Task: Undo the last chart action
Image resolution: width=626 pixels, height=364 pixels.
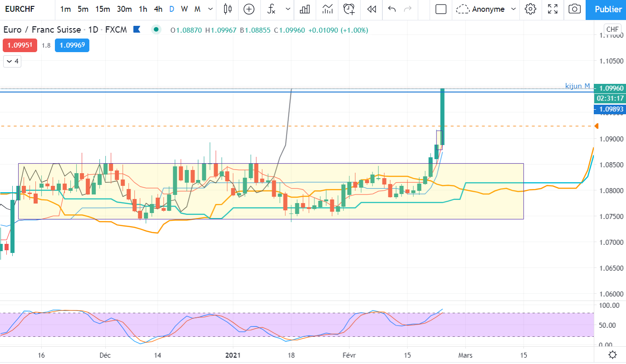Action: click(392, 9)
